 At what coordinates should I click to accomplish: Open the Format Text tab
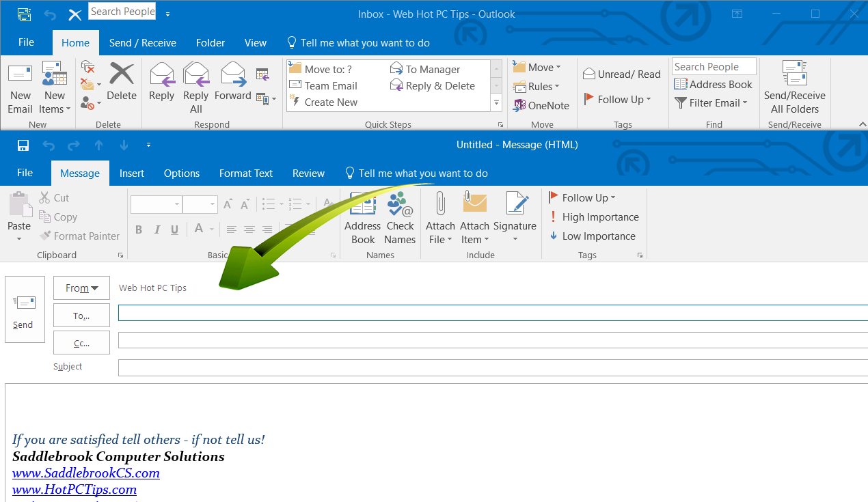246,173
